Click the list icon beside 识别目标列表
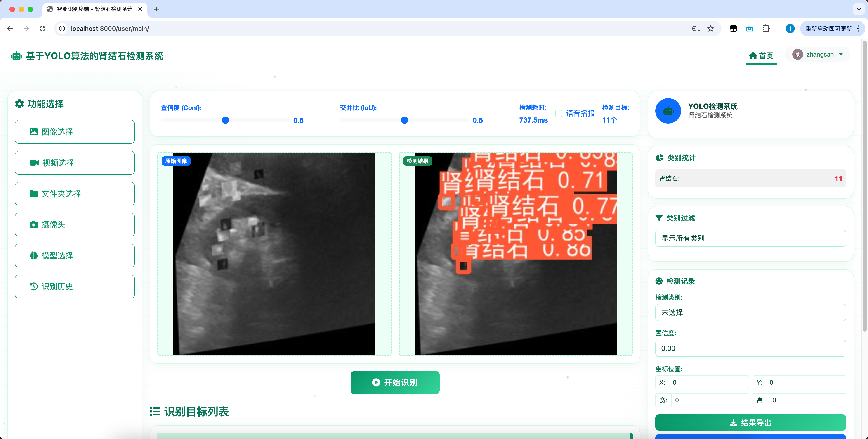This screenshot has height=439, width=868. (x=155, y=411)
